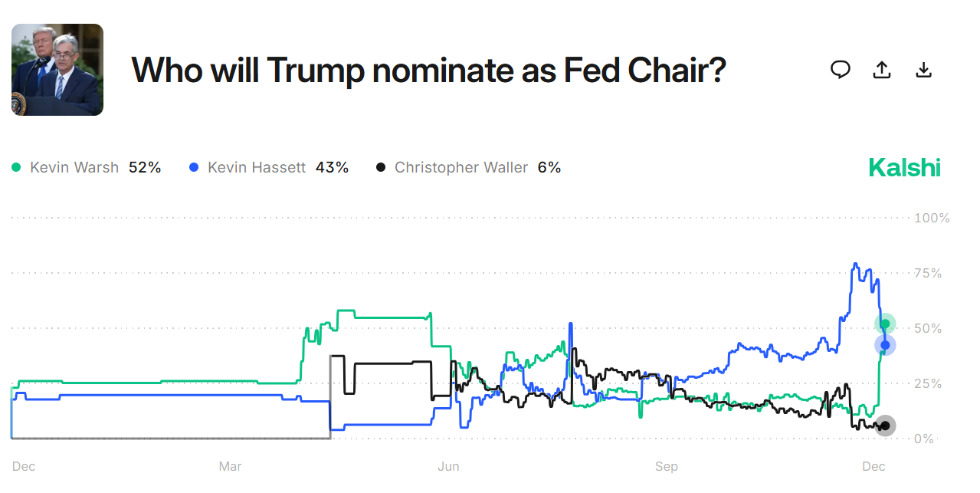980x493 pixels.
Task: Click the 100% gridline label
Action: coord(930,217)
